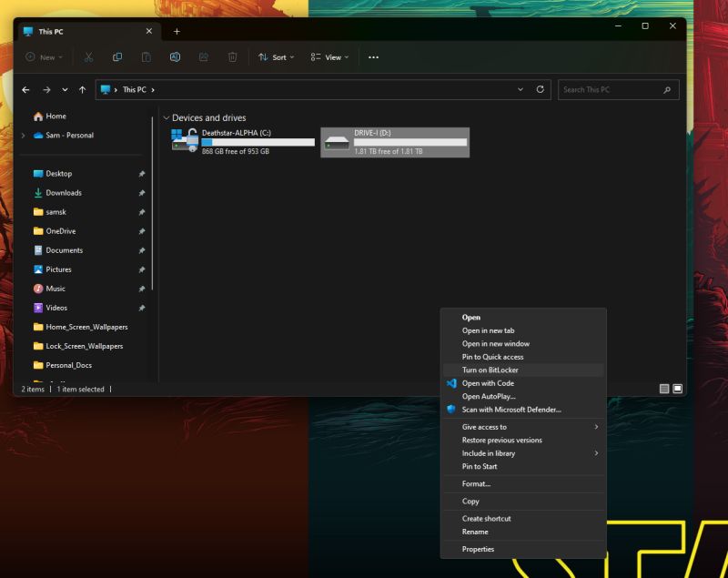Unpin Downloads using its pin icon
Image resolution: width=728 pixels, height=578 pixels.
point(141,193)
